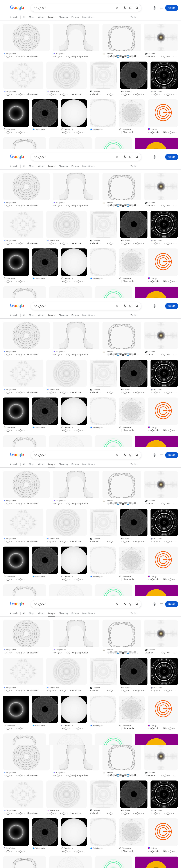Go to the topmost Forums tab
Image resolution: width=183 pixels, height=868 pixels.
pos(75,17)
